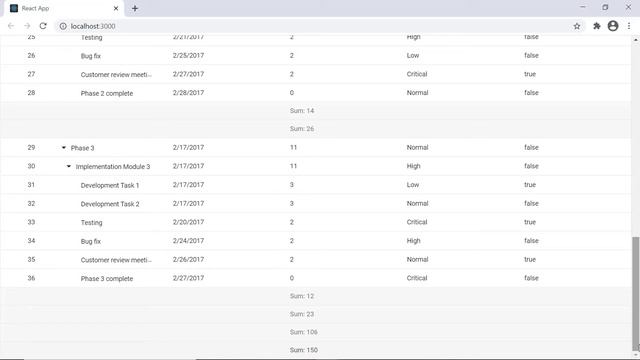The height and width of the screenshot is (360, 640).
Task: Click the Customer review meeting row 35
Action: 316,259
